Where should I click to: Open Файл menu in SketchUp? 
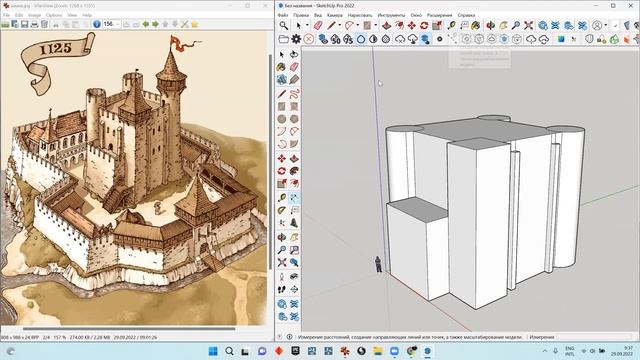283,15
